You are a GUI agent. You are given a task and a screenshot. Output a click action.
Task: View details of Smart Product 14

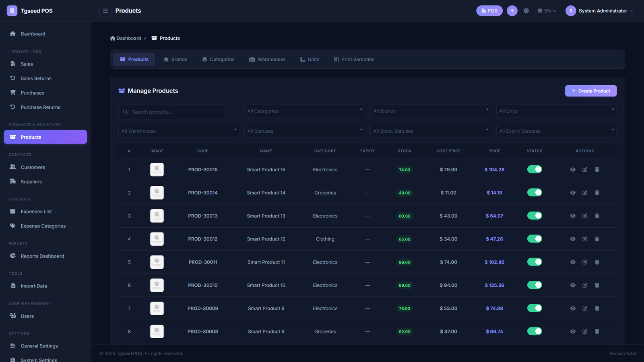pyautogui.click(x=573, y=193)
